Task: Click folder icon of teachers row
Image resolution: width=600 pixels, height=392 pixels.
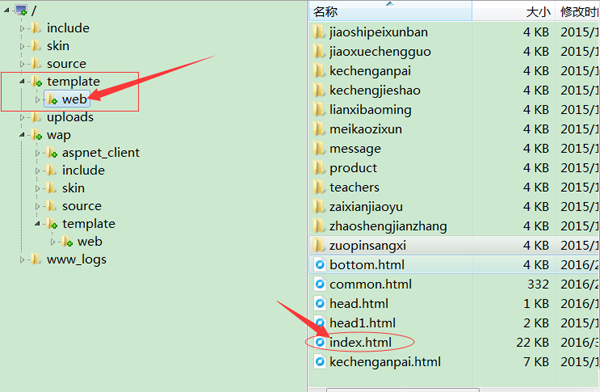Action: coord(318,187)
